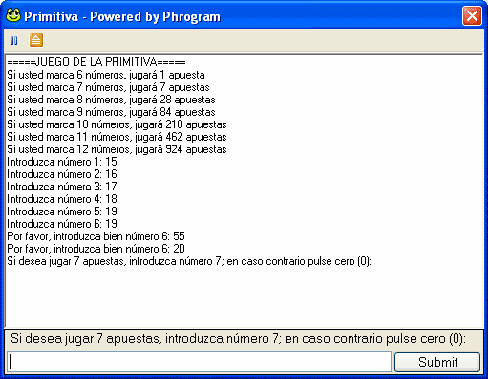
Task: Click line 'Introduzca número 2: 16'
Action: point(63,174)
